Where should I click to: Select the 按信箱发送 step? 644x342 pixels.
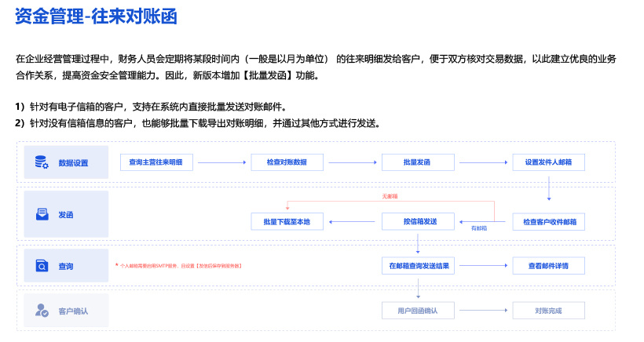417,222
